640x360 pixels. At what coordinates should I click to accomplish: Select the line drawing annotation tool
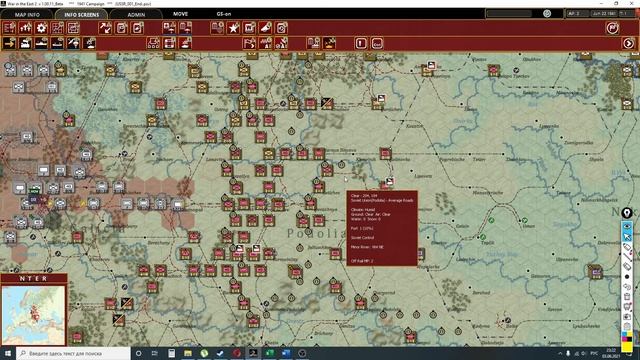(627, 257)
